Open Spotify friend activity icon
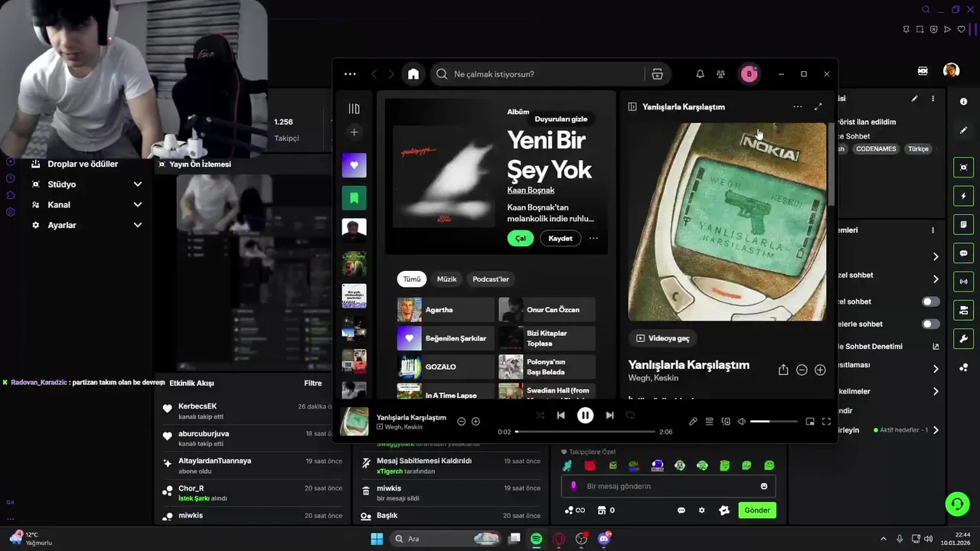980x551 pixels. coord(720,74)
